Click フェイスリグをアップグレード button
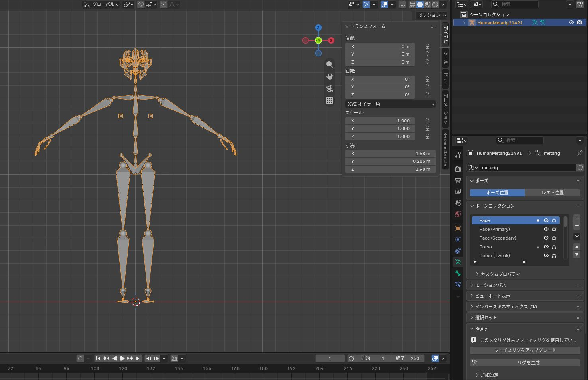588x380 pixels. pyautogui.click(x=525, y=350)
